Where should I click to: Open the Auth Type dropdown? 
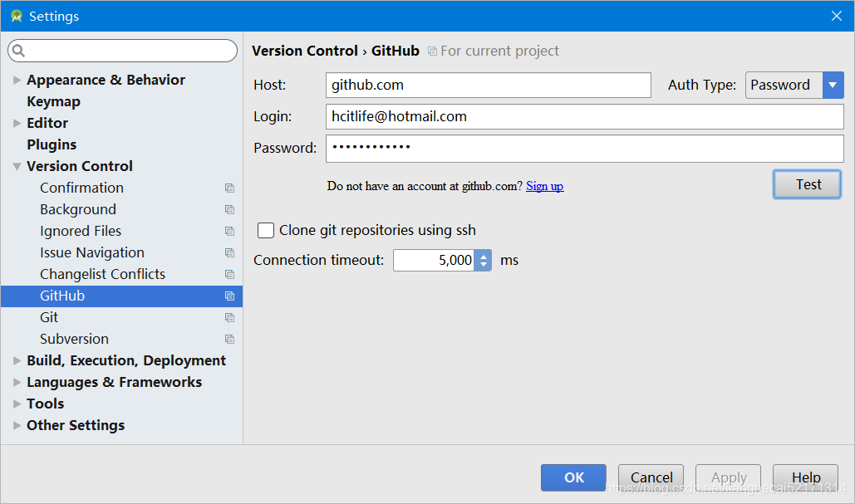(x=833, y=85)
